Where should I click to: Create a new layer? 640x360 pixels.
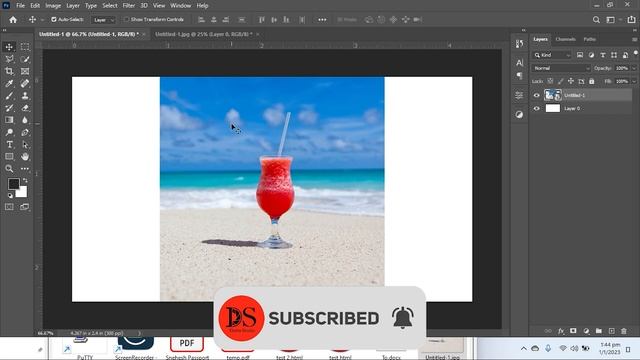pos(611,331)
